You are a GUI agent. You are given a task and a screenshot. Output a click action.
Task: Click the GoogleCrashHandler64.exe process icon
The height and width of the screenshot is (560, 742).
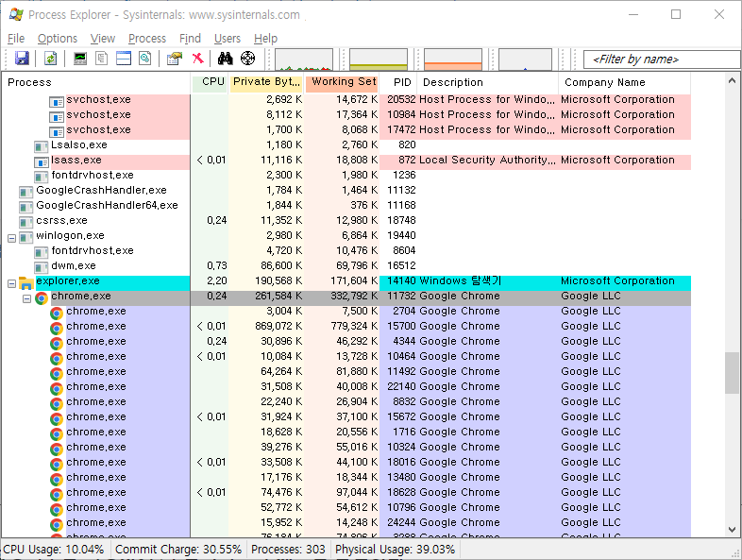coord(26,208)
